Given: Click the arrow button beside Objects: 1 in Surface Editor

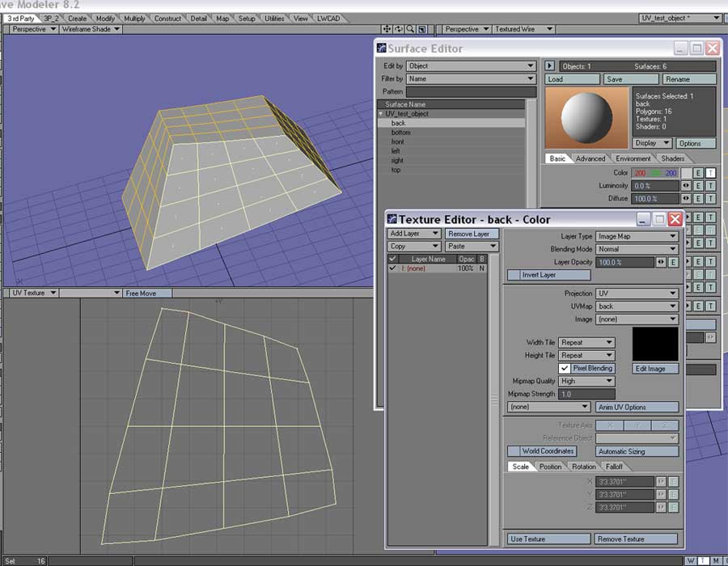Looking at the screenshot, I should click(x=550, y=65).
